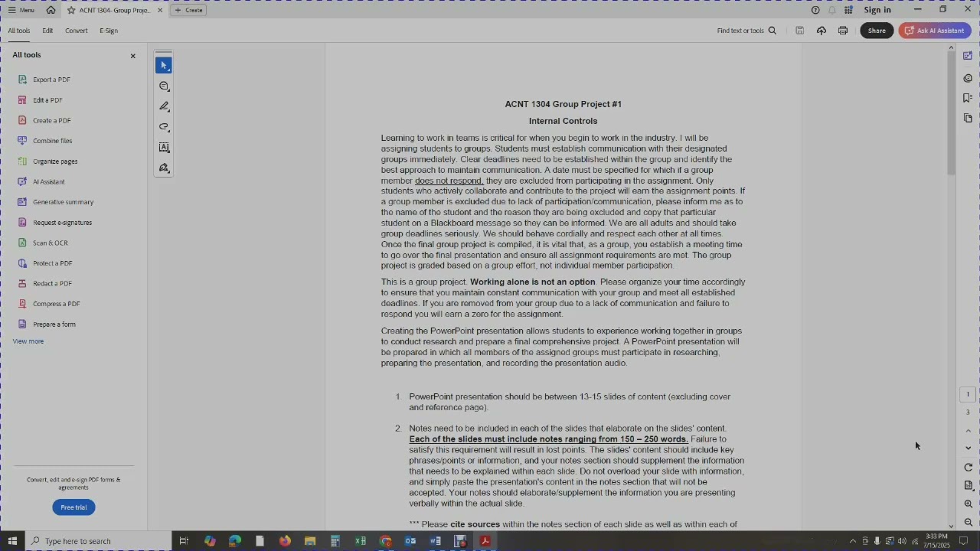
Task: Switch to the Convert tab
Action: (x=77, y=31)
